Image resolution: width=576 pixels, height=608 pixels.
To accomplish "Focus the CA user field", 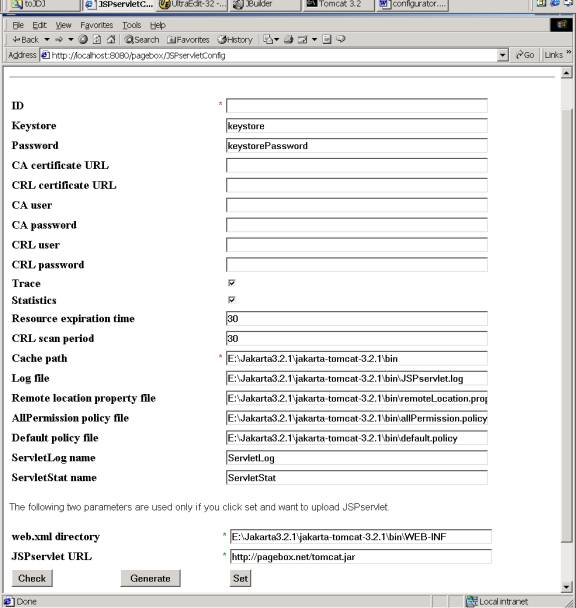I will coord(356,205).
